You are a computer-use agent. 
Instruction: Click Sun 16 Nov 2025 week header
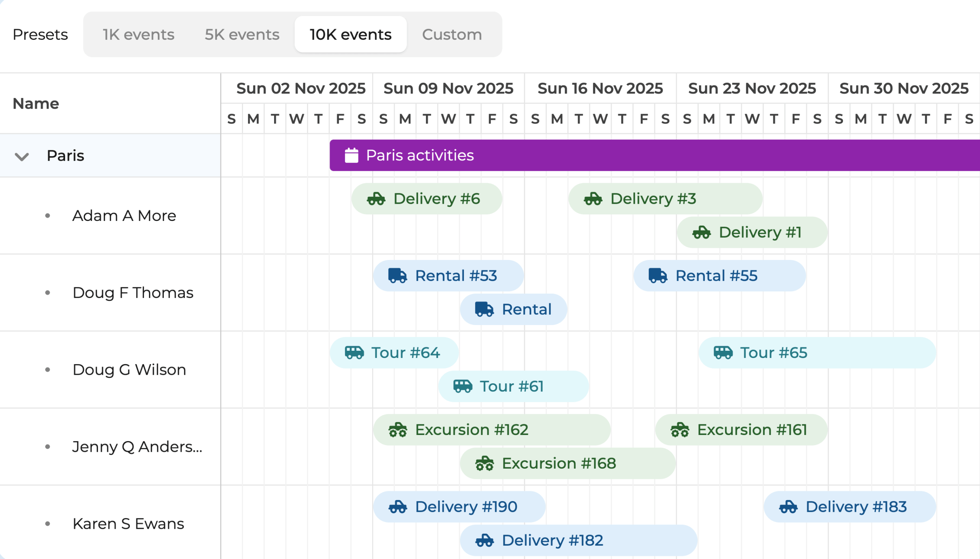click(599, 89)
